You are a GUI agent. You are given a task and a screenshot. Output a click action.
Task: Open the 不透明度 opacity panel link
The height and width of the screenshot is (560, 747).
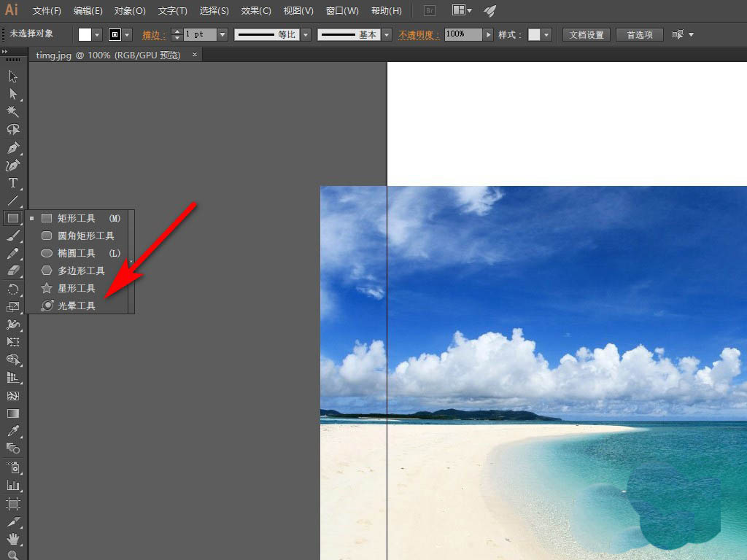(419, 35)
